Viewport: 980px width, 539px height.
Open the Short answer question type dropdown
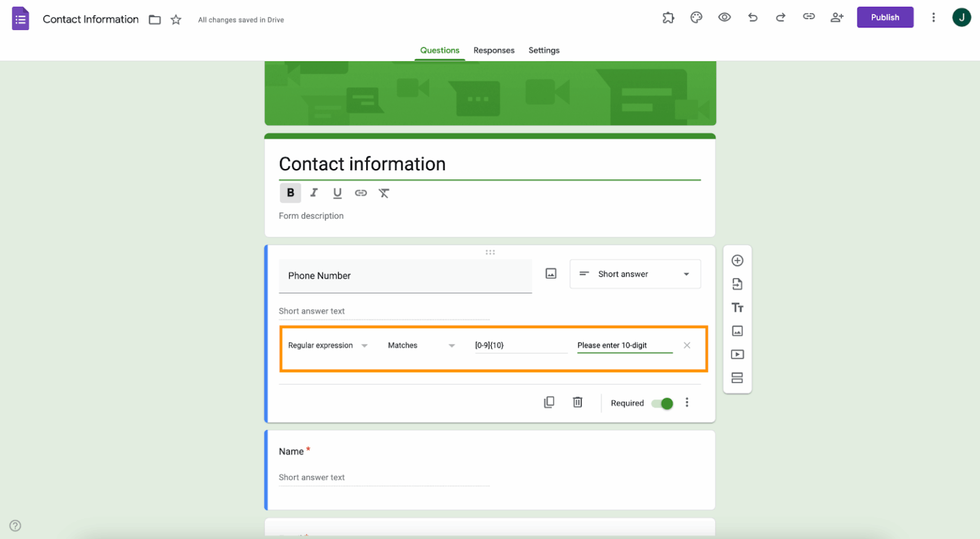(x=634, y=274)
